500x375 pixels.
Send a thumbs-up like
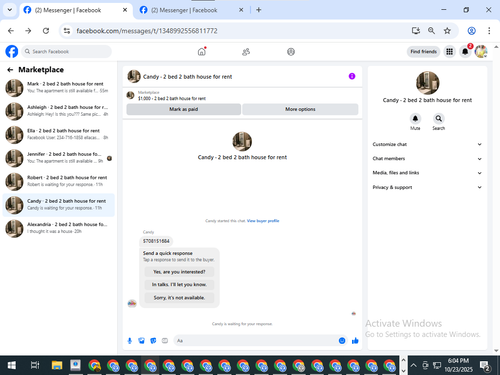pyautogui.click(x=355, y=341)
